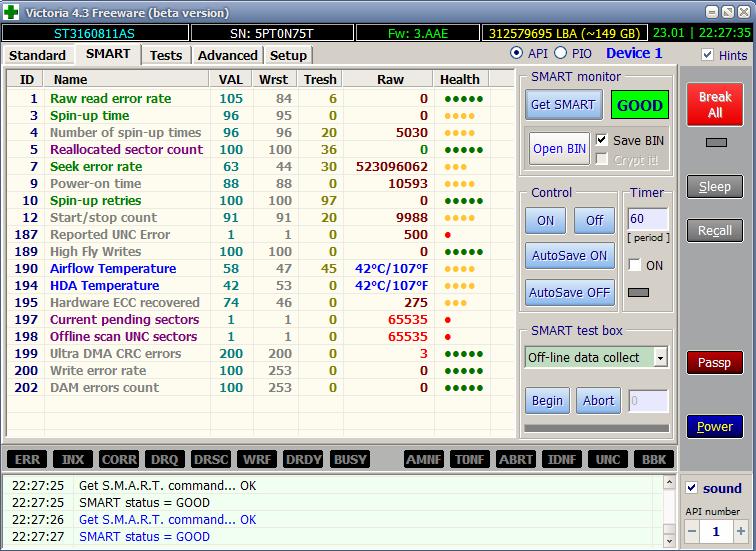Click the Timer period input field

[648, 219]
